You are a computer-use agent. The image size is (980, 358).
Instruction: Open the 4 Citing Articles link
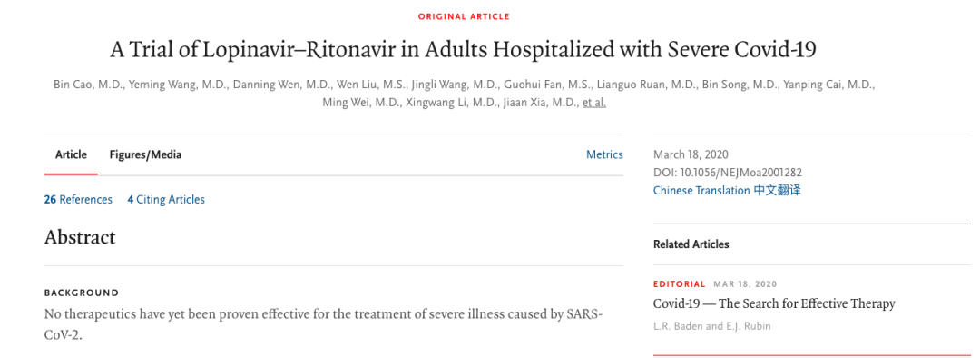click(x=166, y=200)
